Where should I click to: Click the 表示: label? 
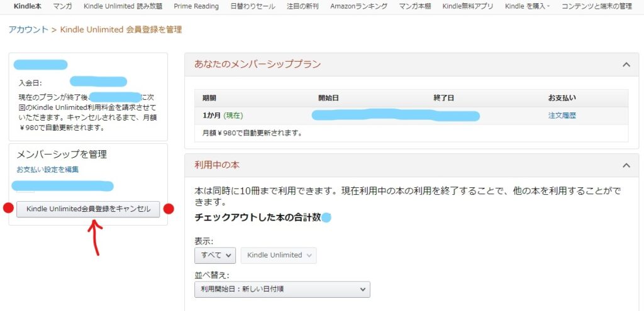(204, 241)
